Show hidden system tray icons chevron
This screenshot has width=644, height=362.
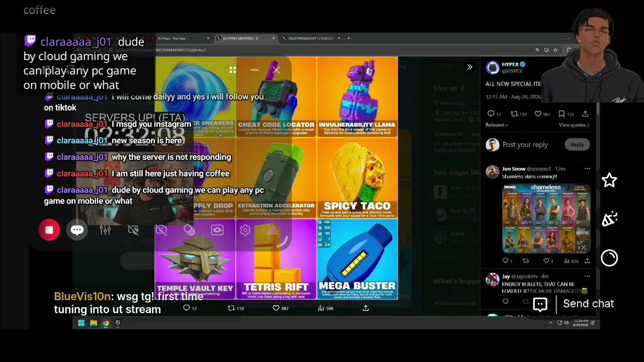click(550, 323)
